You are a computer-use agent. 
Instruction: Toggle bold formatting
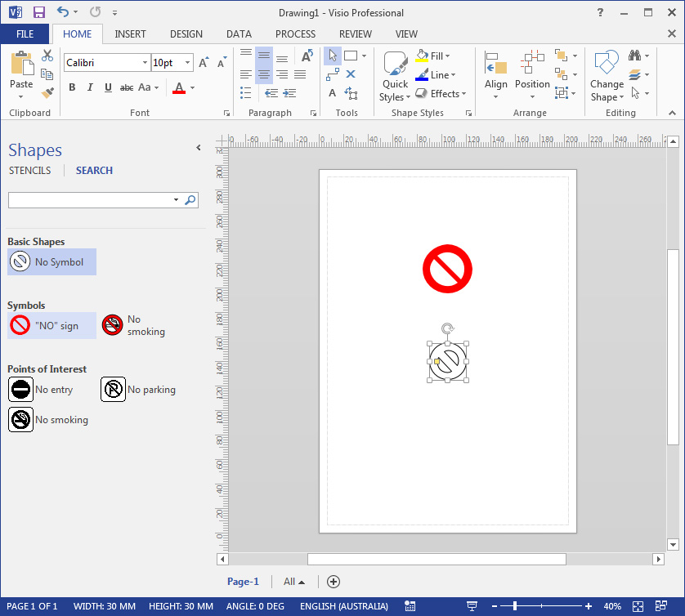[72, 87]
